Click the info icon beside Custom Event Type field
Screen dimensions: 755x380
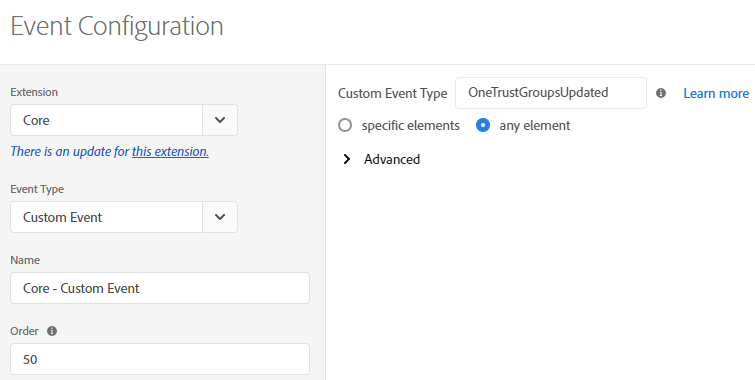coord(661,93)
